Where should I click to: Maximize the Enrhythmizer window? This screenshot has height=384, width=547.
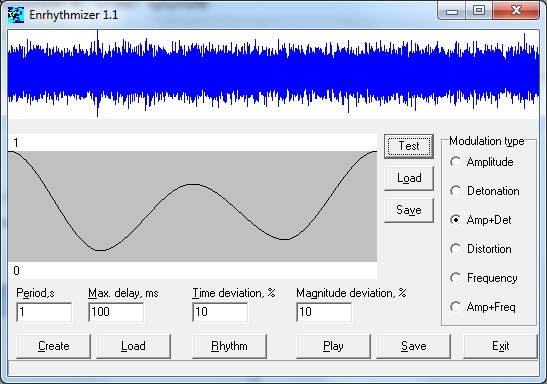click(479, 11)
